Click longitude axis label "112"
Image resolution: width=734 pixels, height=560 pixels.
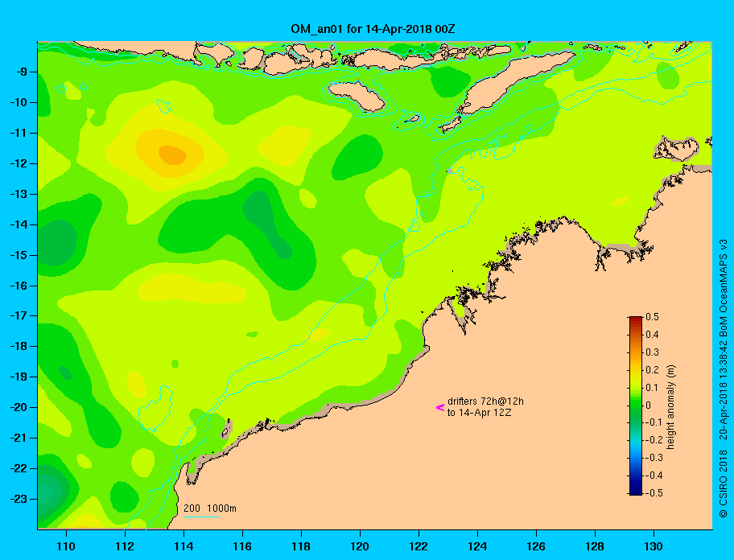coord(125,546)
